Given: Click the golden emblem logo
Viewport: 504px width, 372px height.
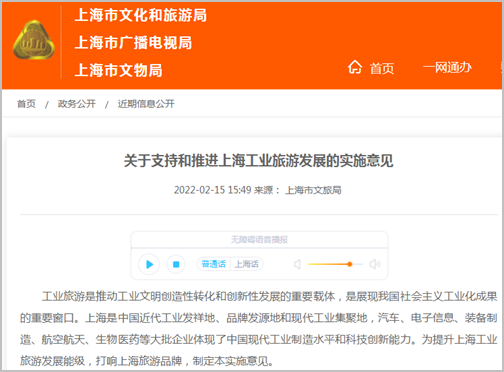Looking at the screenshot, I should [33, 41].
